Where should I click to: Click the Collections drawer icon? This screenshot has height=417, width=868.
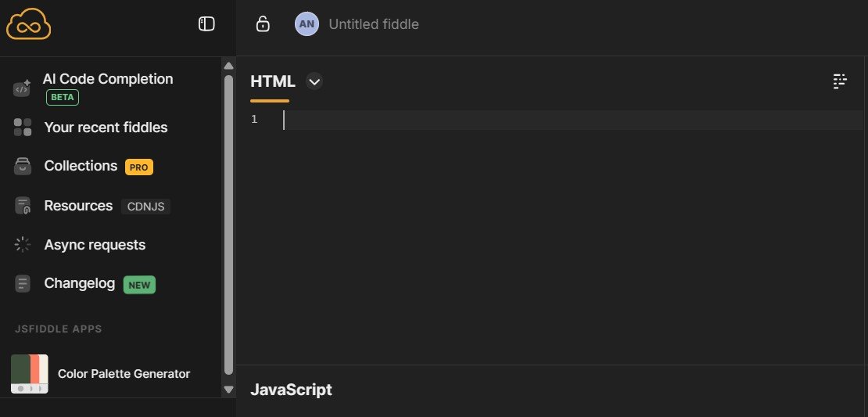[23, 166]
